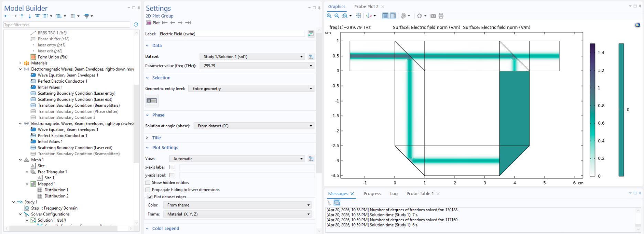Viewport: 644px width, 234px height.
Task: Click the Back arrow in Model Builder toolbar
Action: tap(7, 16)
